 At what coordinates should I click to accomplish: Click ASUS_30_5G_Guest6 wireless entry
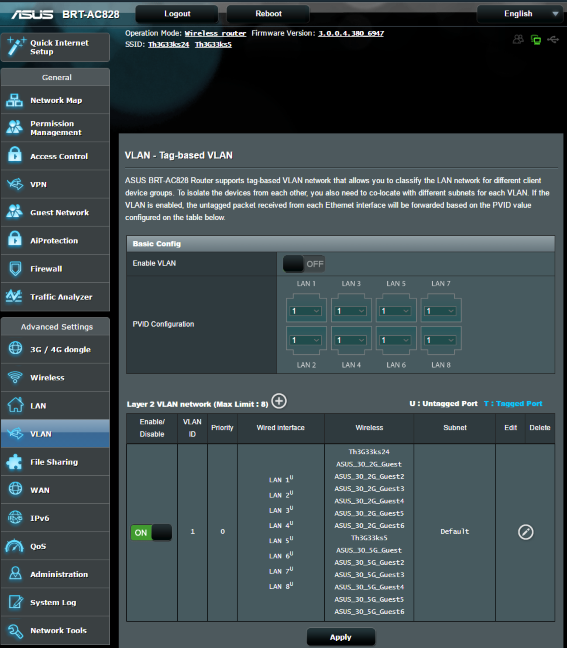click(369, 612)
